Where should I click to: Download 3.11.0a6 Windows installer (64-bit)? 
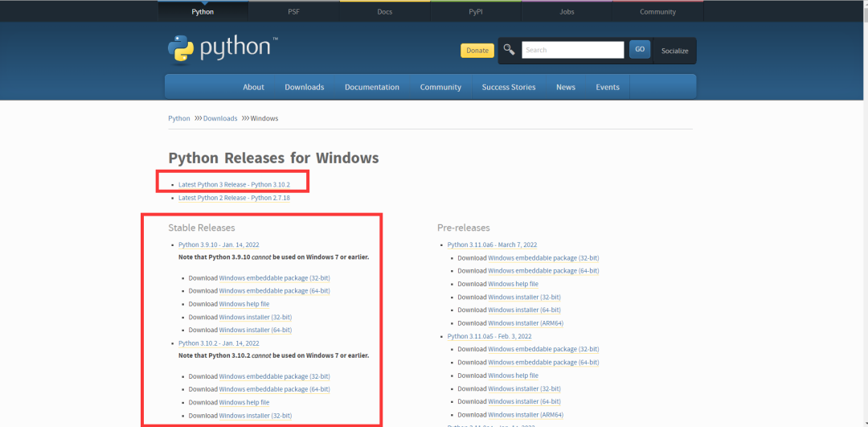coord(524,310)
